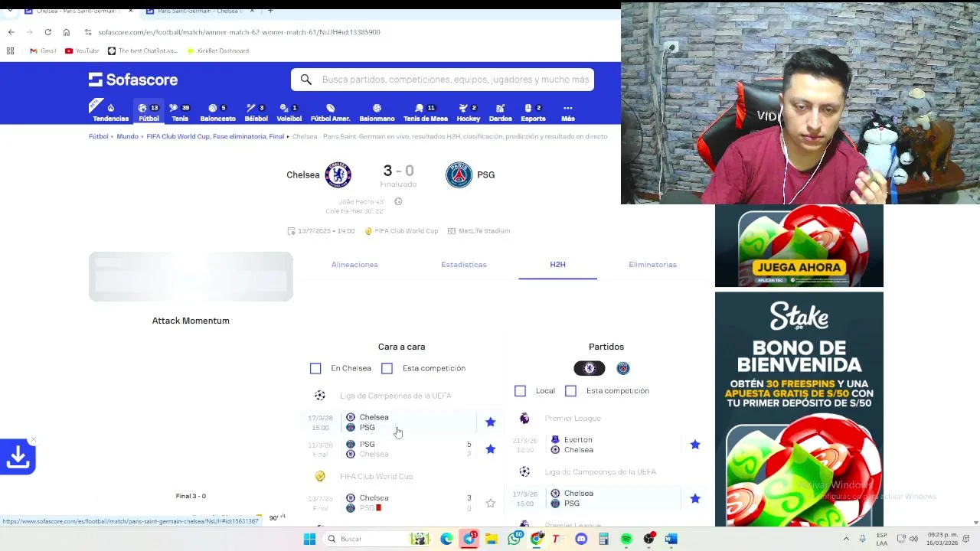Check the Local checkbox under Partidos
The image size is (980, 551).
tap(520, 390)
